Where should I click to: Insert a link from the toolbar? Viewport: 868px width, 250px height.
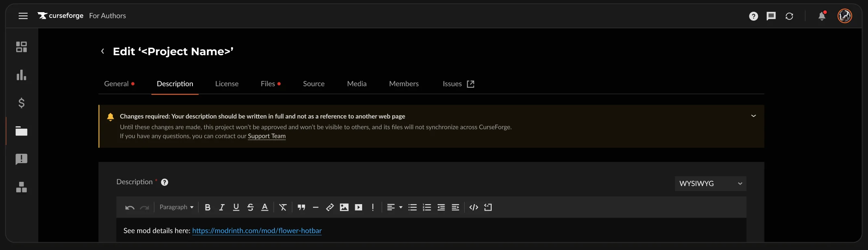[330, 207]
